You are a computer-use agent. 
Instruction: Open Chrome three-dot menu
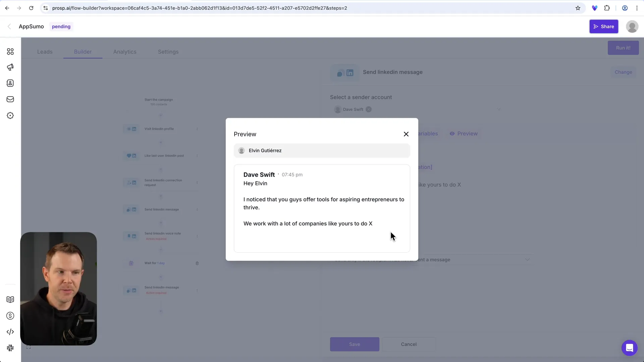pos(637,8)
